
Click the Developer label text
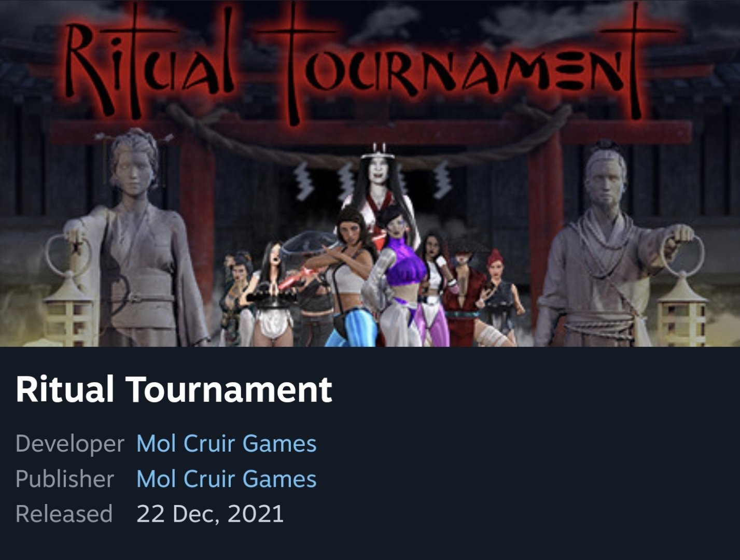pyautogui.click(x=70, y=444)
